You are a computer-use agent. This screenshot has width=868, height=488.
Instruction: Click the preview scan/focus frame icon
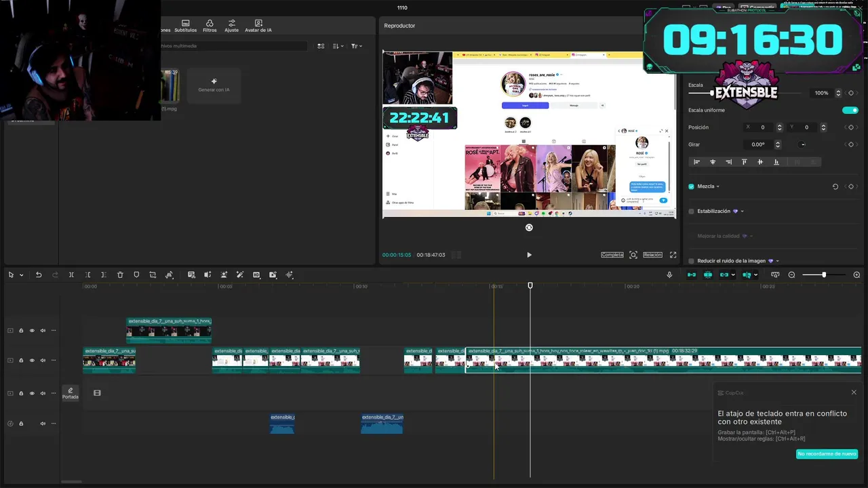(633, 255)
